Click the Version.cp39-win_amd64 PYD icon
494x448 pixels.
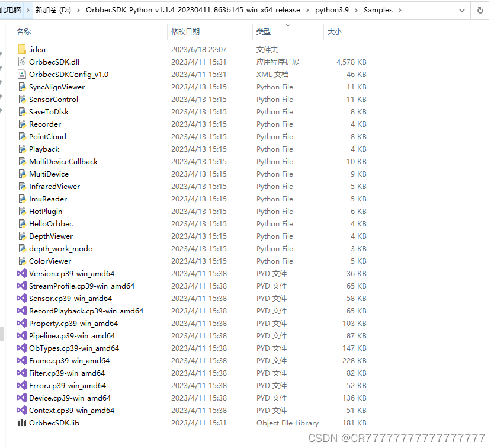[x=22, y=273]
